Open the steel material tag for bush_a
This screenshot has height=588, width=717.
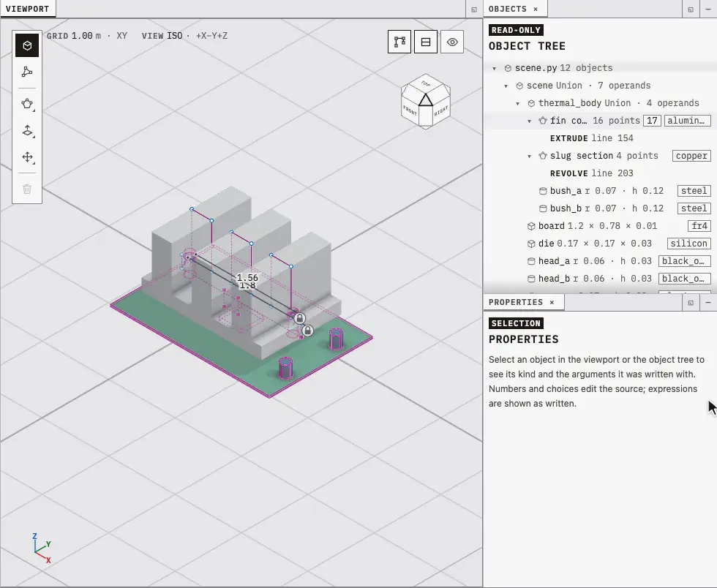(694, 191)
